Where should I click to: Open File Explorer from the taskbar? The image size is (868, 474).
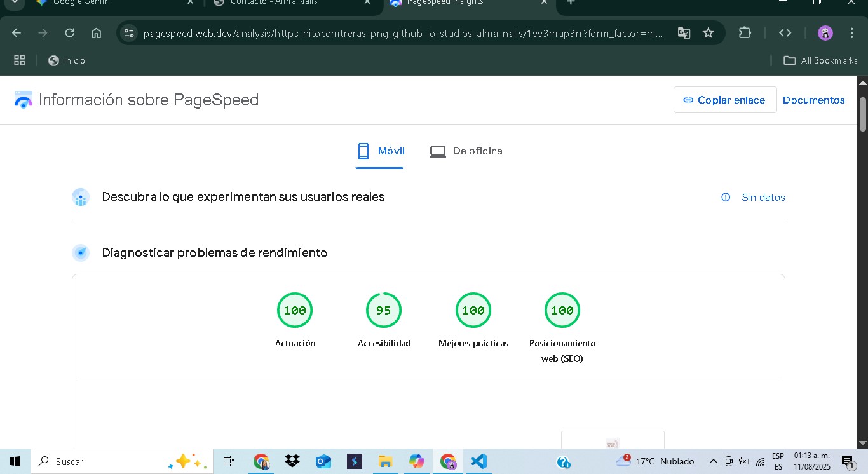tap(385, 461)
